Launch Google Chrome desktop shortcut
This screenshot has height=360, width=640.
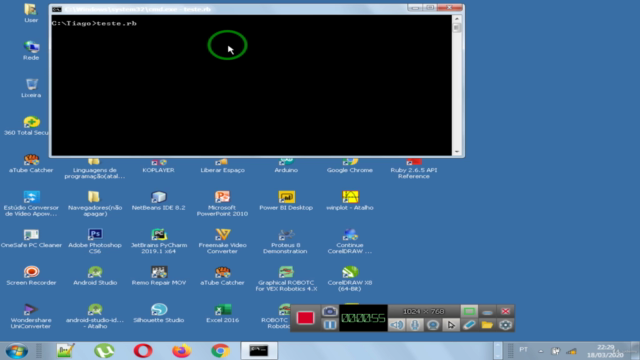point(350,166)
